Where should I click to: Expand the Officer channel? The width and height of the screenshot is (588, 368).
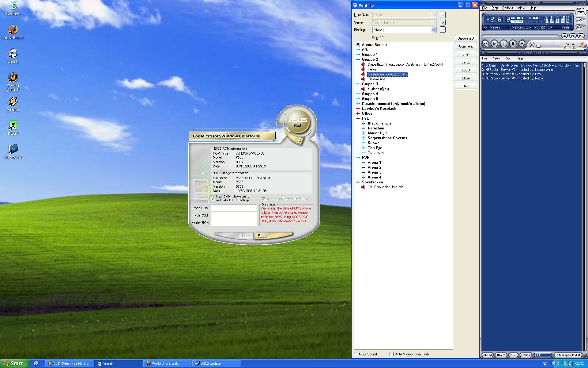pyautogui.click(x=358, y=113)
